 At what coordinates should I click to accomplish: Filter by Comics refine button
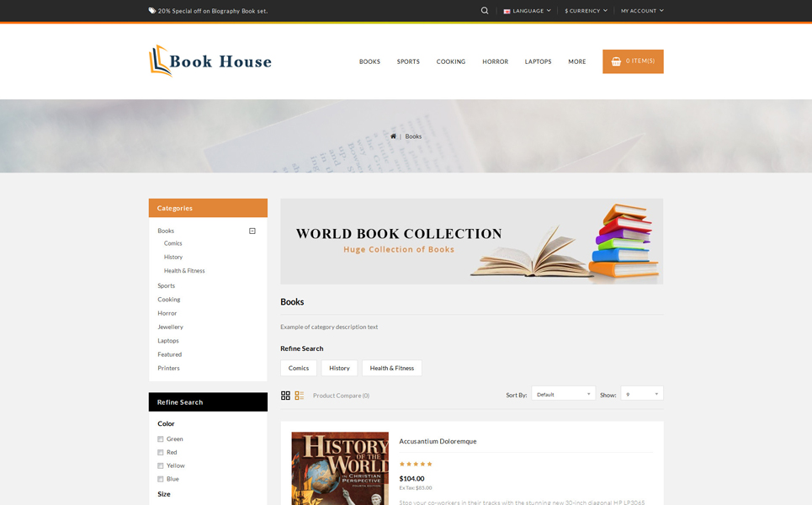pos(298,369)
